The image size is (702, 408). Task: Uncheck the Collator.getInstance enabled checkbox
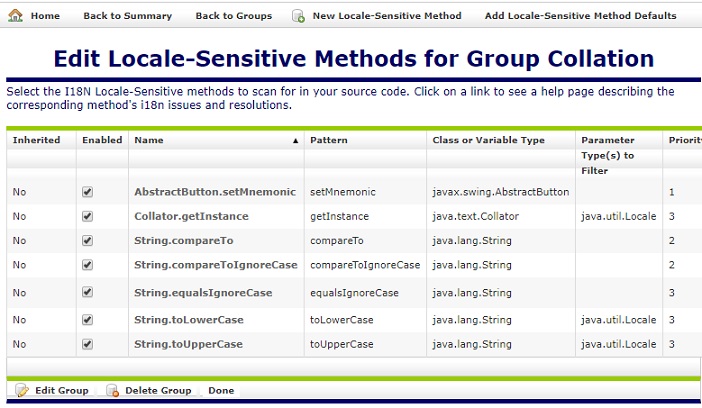pyautogui.click(x=87, y=216)
